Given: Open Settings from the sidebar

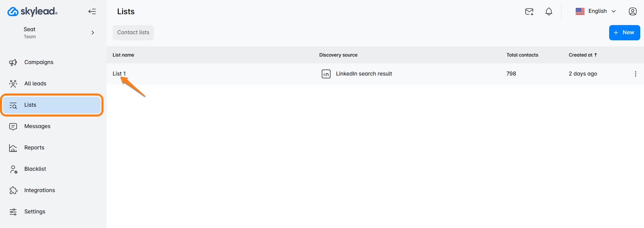Looking at the screenshot, I should coord(34,212).
